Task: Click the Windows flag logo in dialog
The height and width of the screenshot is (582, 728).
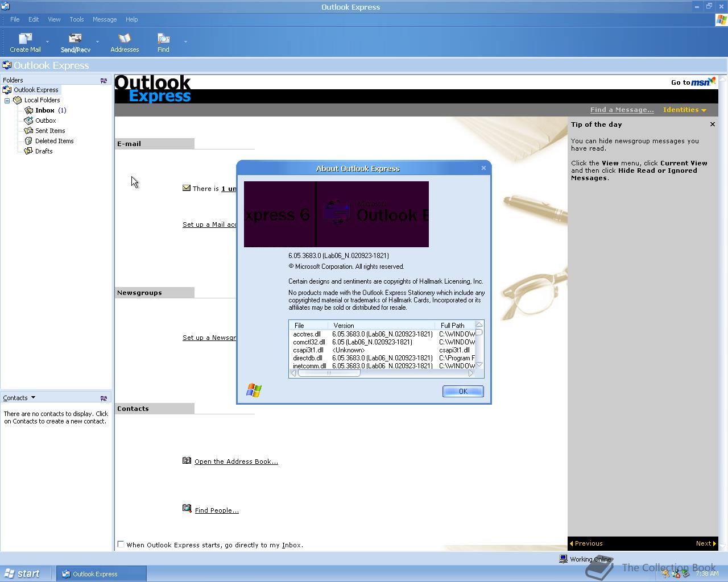Action: (x=254, y=390)
